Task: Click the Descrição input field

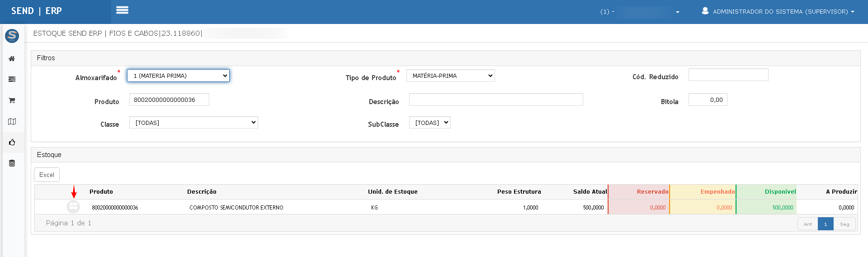Action: click(x=495, y=100)
